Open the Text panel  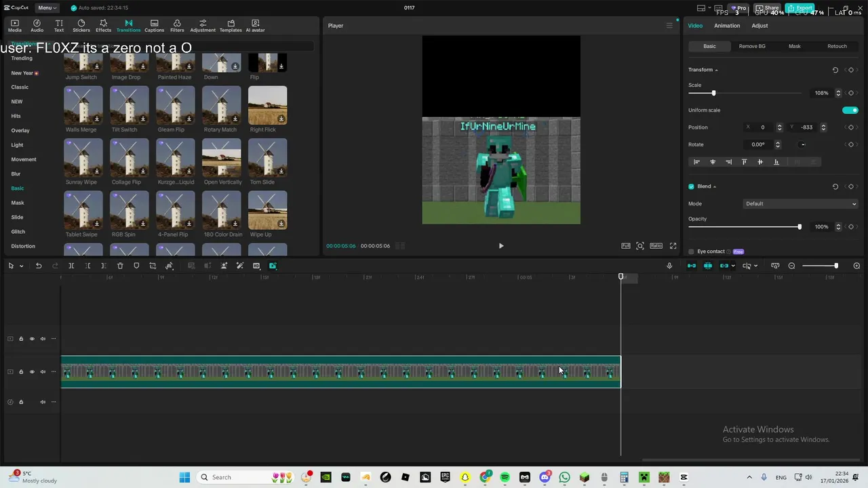[x=59, y=26]
